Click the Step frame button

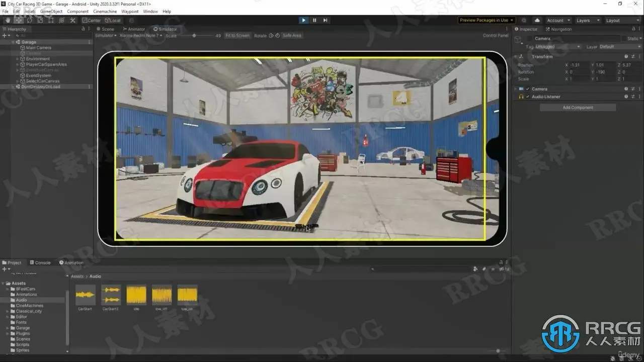click(326, 20)
